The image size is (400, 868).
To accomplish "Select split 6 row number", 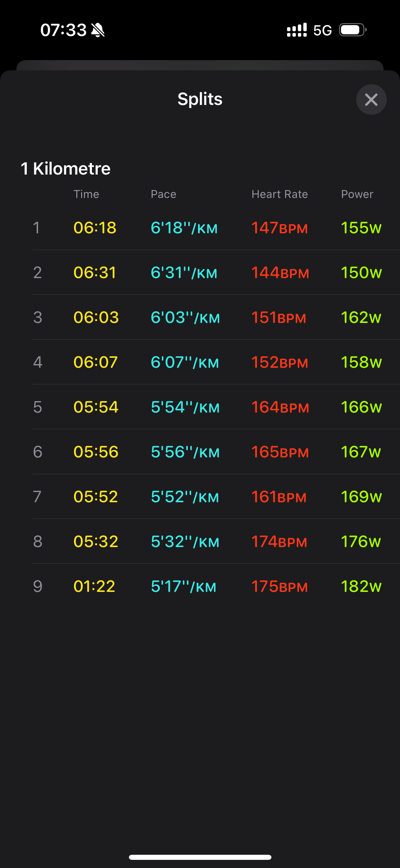I will (38, 452).
